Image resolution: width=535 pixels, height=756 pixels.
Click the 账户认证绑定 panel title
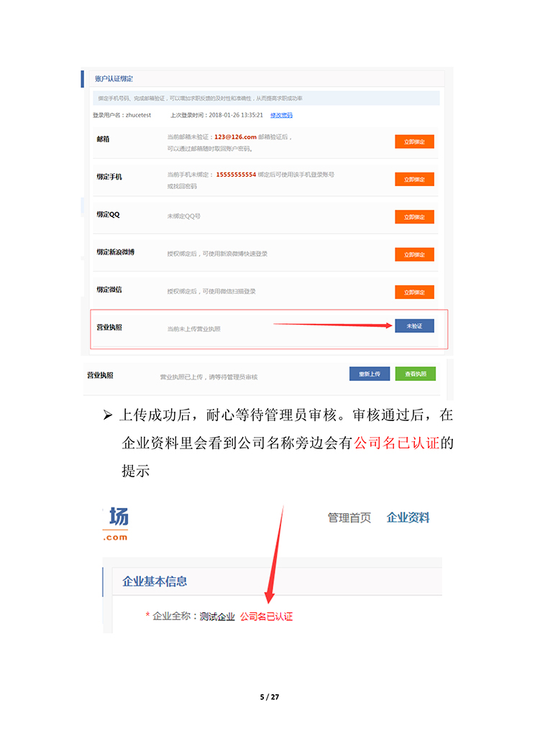[114, 78]
